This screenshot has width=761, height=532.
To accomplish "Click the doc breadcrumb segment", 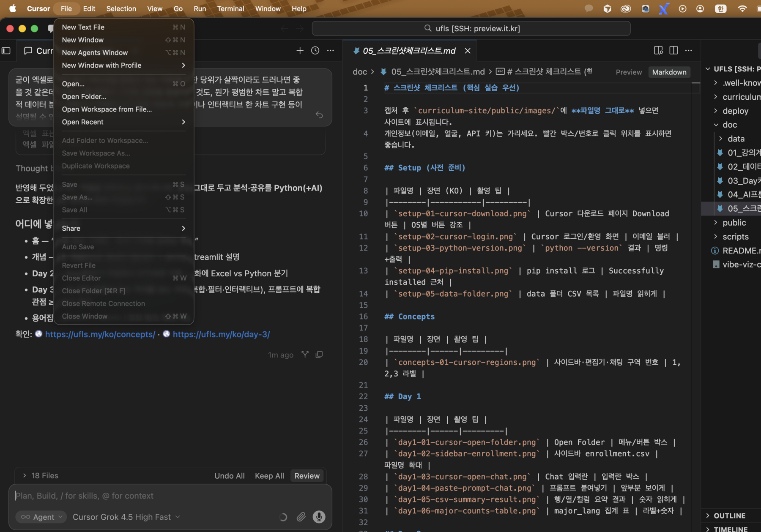I will pos(360,72).
